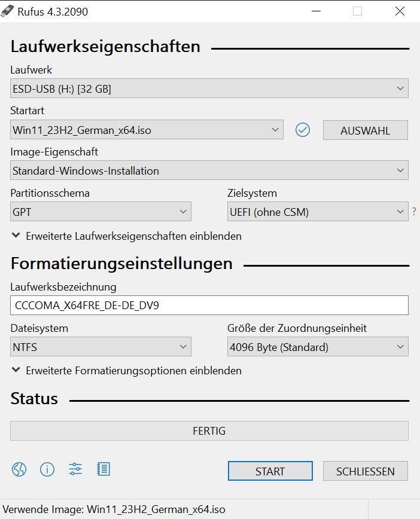The width and height of the screenshot is (420, 519).
Task: Open the Laufwerk device dropdown
Action: coord(209,88)
